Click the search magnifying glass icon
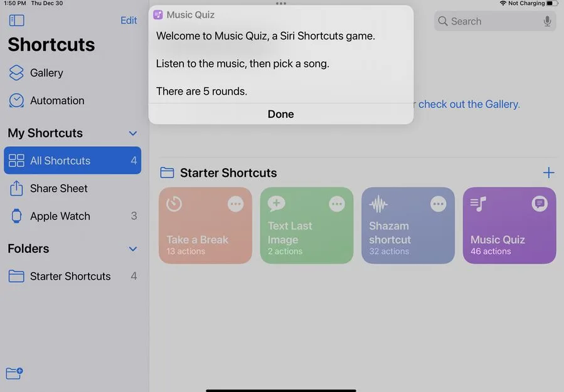The height and width of the screenshot is (392, 564). 443,21
